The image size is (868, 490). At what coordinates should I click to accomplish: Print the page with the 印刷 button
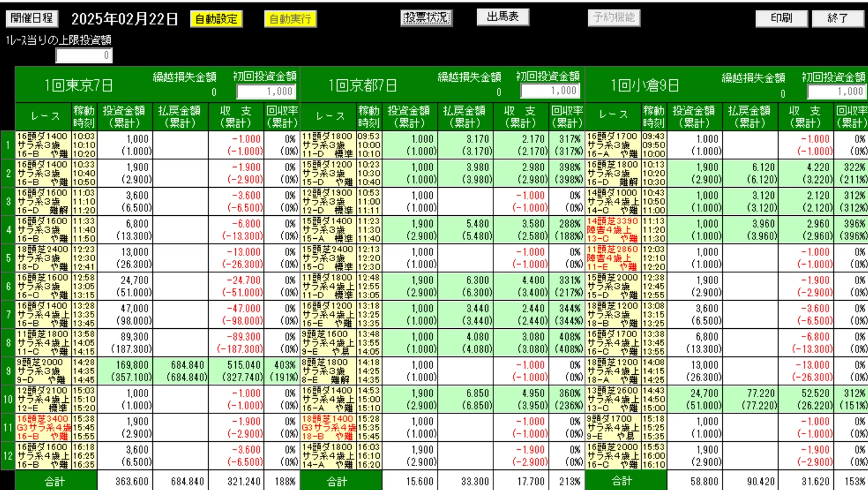[x=781, y=18]
